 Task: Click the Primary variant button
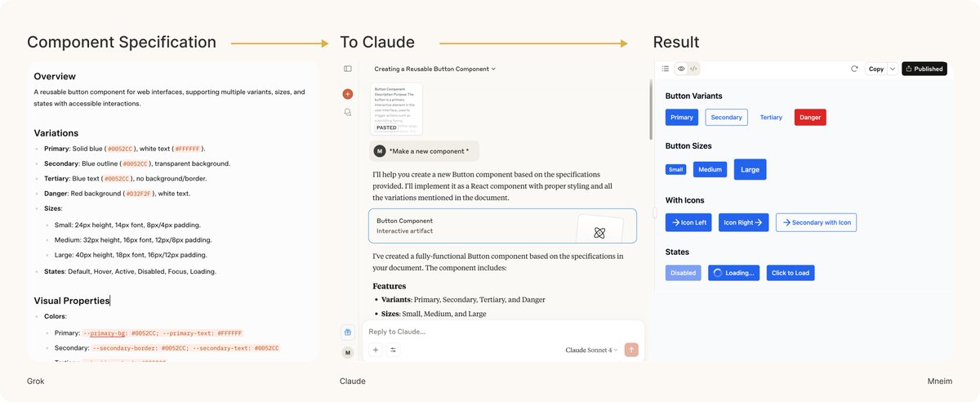681,118
